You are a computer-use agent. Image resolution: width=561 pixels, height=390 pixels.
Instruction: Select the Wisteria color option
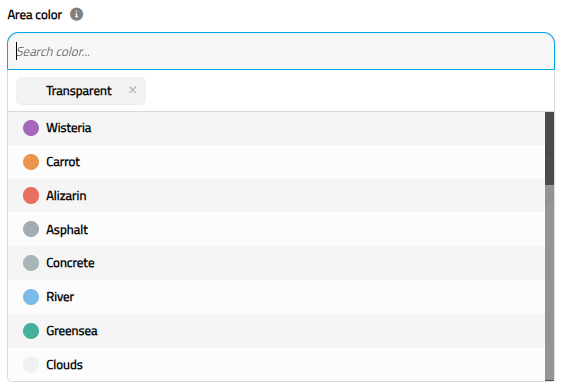pos(276,128)
